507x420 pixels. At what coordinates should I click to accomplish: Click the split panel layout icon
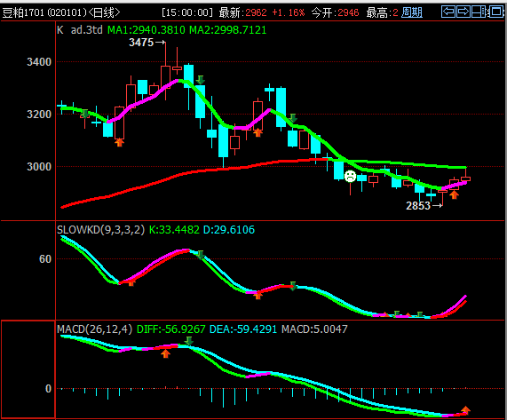pos(479,12)
